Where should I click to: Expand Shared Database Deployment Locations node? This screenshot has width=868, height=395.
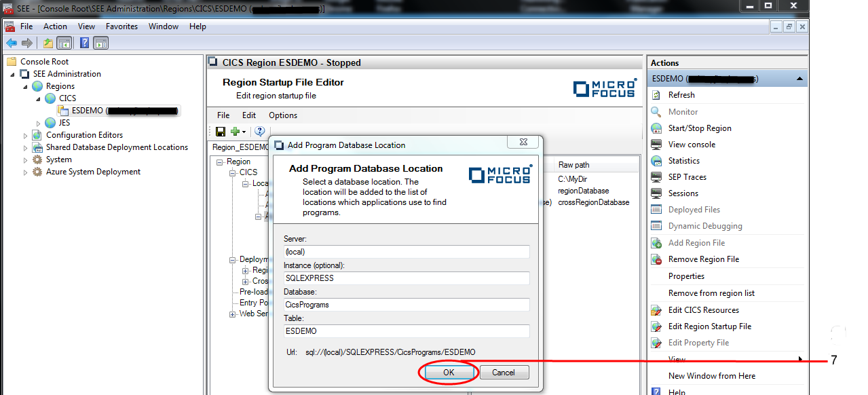click(x=26, y=147)
